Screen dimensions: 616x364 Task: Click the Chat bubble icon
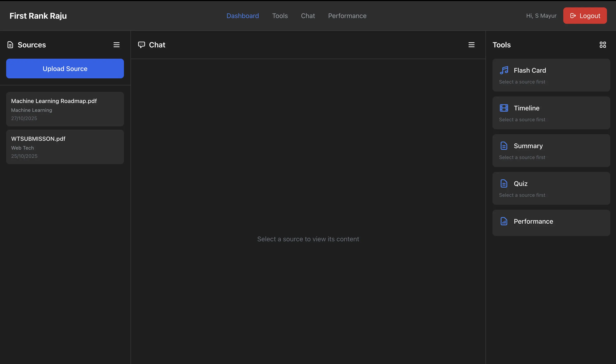click(142, 45)
